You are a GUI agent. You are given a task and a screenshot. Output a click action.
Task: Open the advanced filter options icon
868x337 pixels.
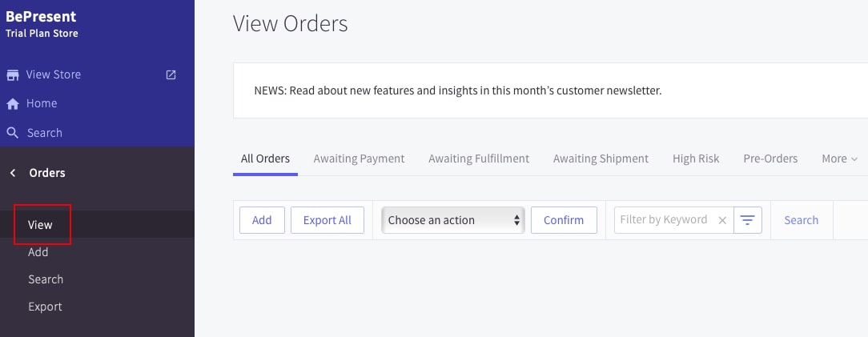pyautogui.click(x=747, y=220)
